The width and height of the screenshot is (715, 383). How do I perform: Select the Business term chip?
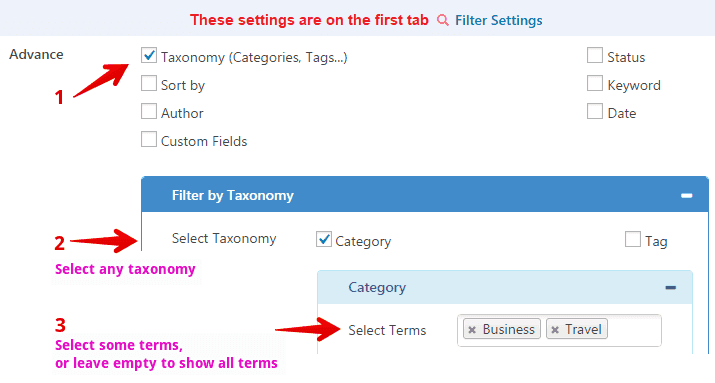click(x=502, y=329)
